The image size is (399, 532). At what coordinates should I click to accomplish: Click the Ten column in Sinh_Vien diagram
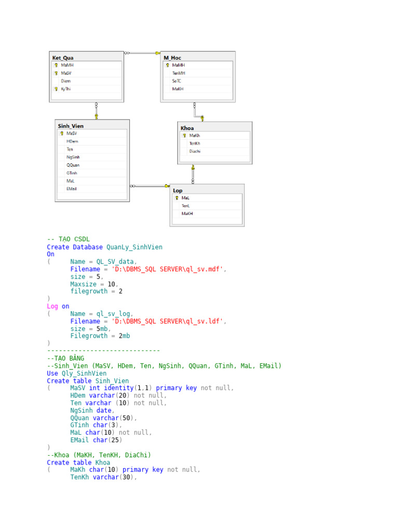coord(70,149)
